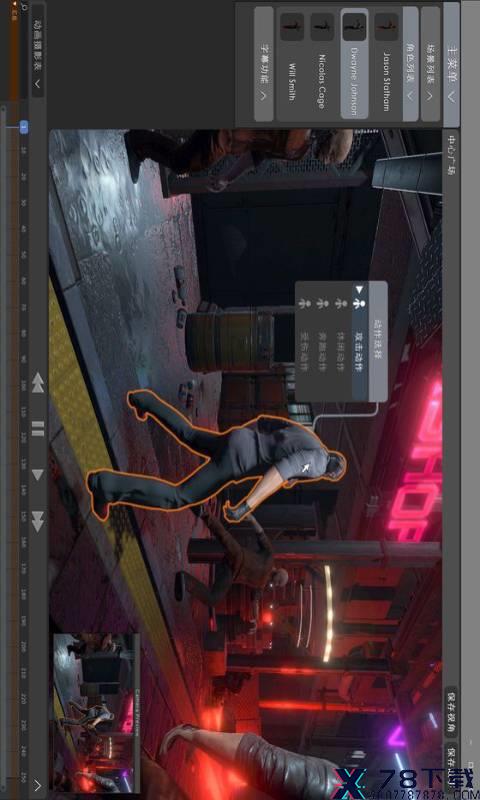
Task: Open the 角色列表 section
Action: (x=411, y=65)
